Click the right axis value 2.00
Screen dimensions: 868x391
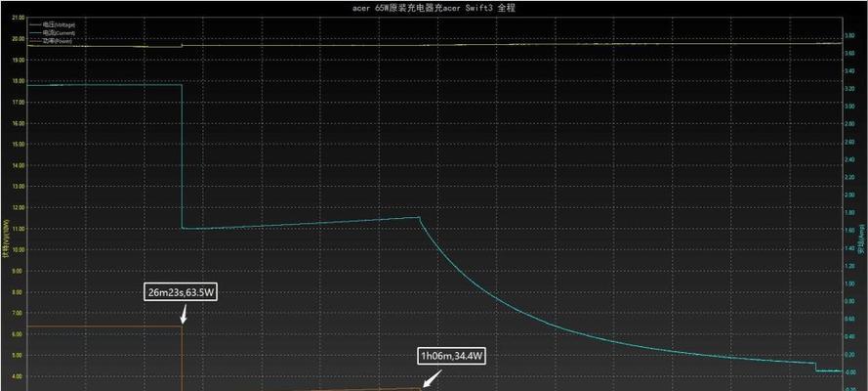(x=848, y=195)
